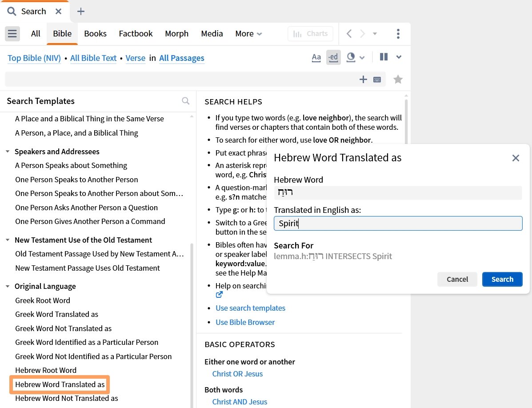Open the Media tab
This screenshot has height=408, width=532.
pos(212,34)
